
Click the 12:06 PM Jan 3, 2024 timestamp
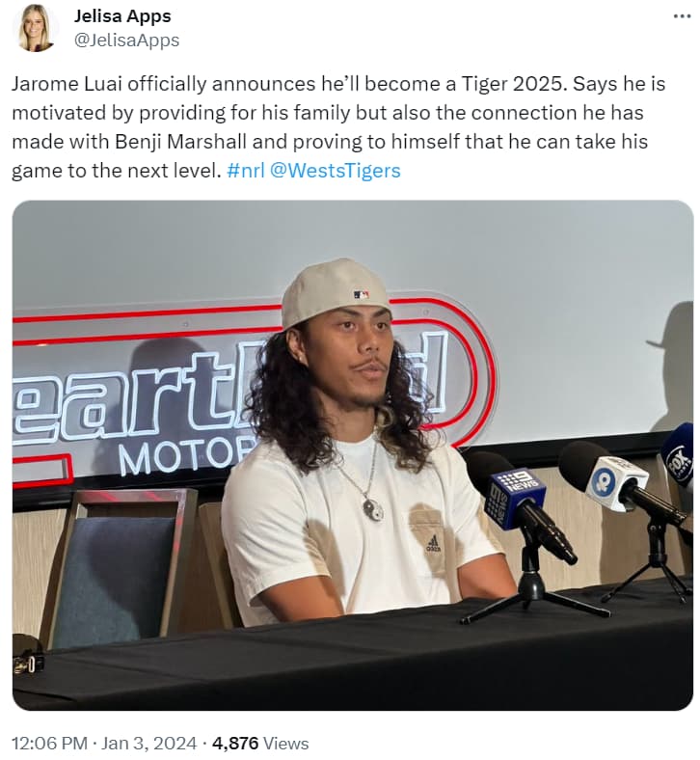pos(104,743)
